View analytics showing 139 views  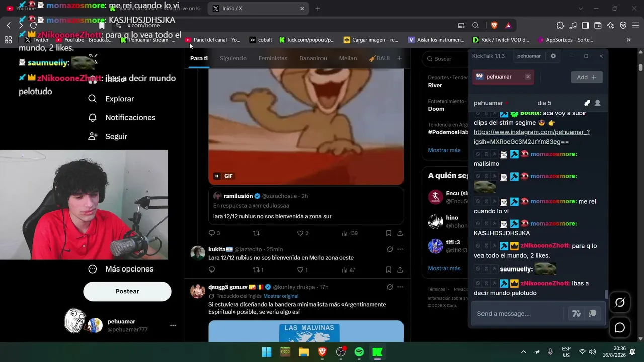pos(350,233)
